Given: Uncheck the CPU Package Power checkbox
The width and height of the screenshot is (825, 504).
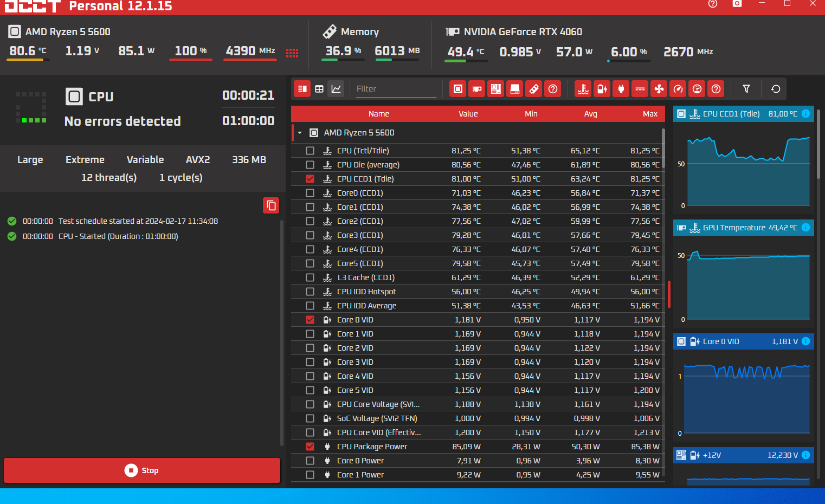Looking at the screenshot, I should [x=310, y=447].
